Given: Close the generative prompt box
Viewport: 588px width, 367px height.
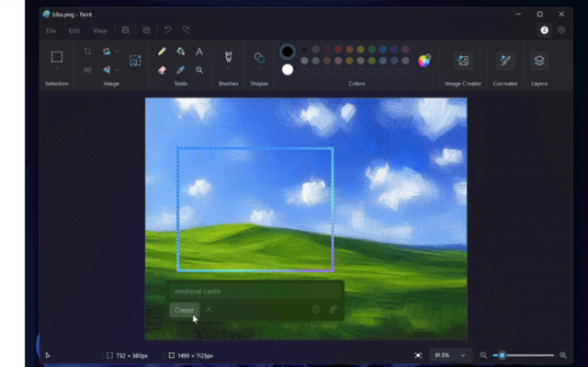Looking at the screenshot, I should coord(209,310).
